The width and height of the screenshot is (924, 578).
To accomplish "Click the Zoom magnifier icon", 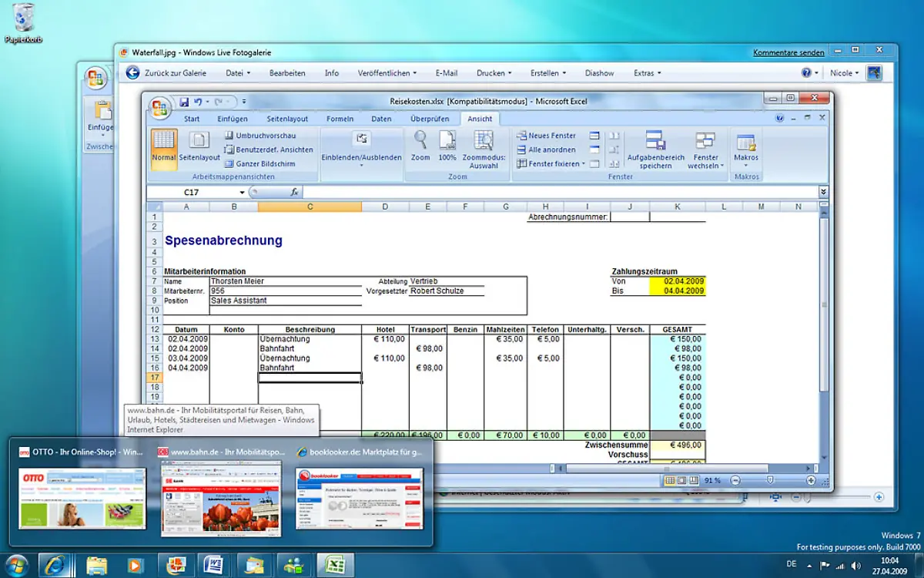I will 420,143.
